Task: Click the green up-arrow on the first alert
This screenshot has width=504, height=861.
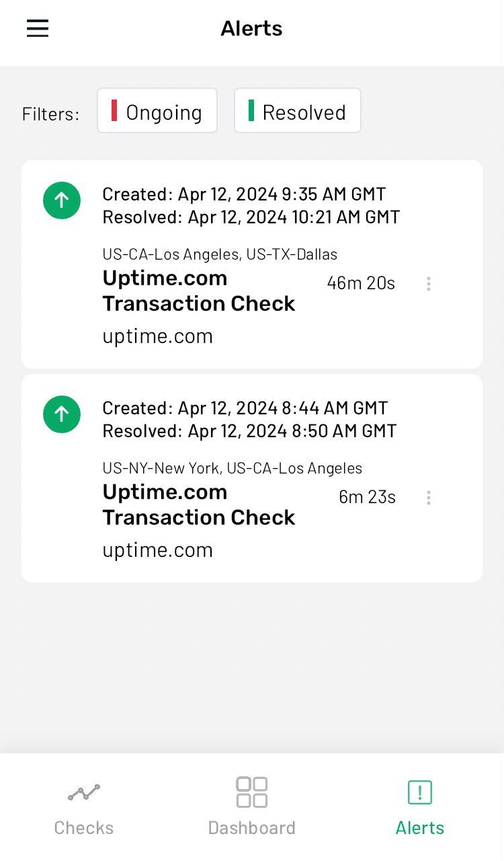Action: [x=62, y=200]
